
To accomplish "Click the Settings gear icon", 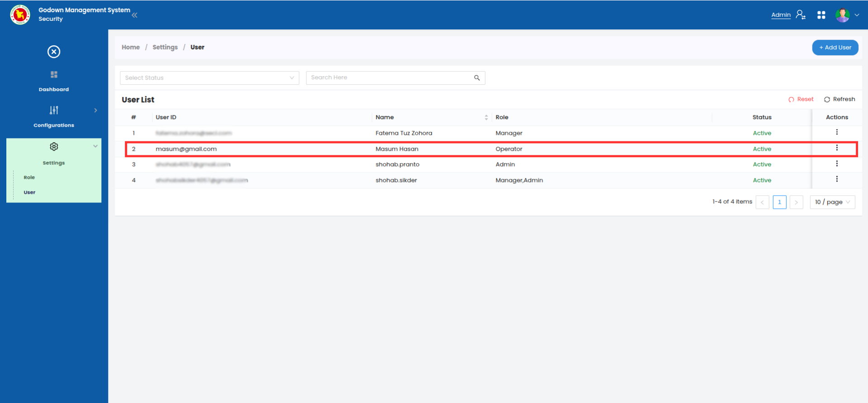I will click(54, 147).
